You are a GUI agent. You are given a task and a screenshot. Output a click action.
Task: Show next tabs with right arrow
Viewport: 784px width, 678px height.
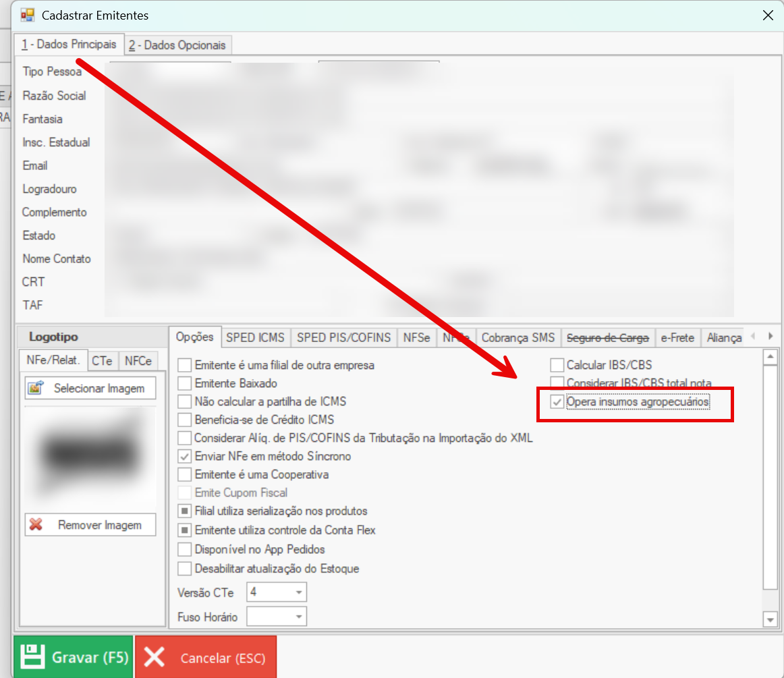click(771, 337)
